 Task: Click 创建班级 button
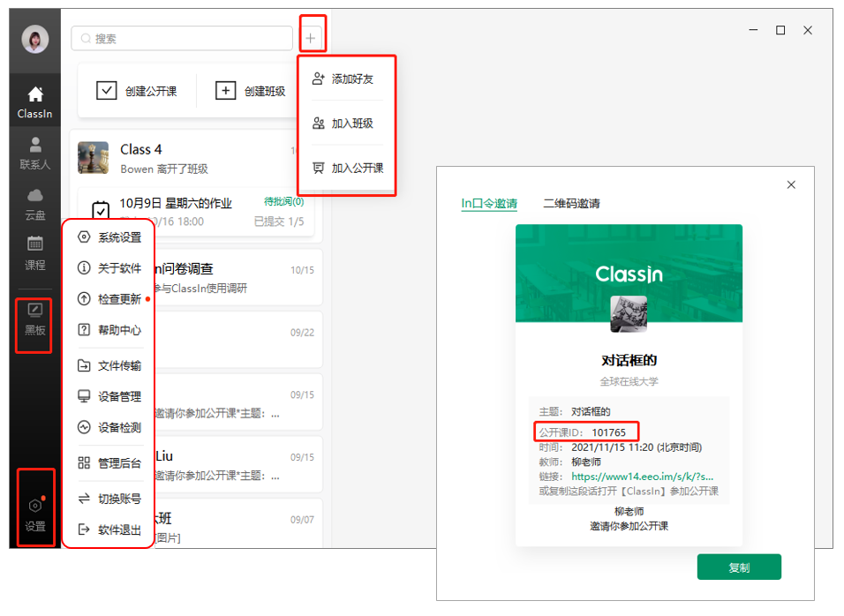[x=251, y=91]
